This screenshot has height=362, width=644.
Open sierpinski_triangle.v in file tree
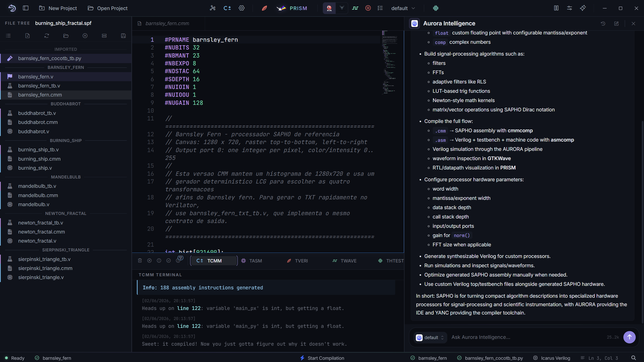66,277
